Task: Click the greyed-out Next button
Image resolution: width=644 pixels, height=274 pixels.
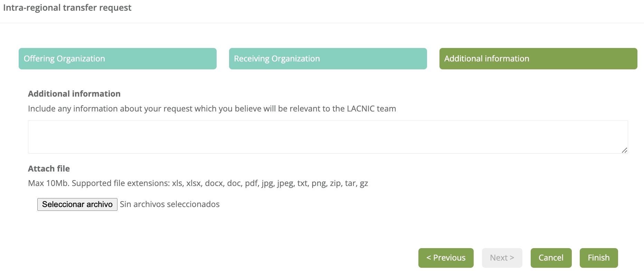Action: pyautogui.click(x=502, y=258)
